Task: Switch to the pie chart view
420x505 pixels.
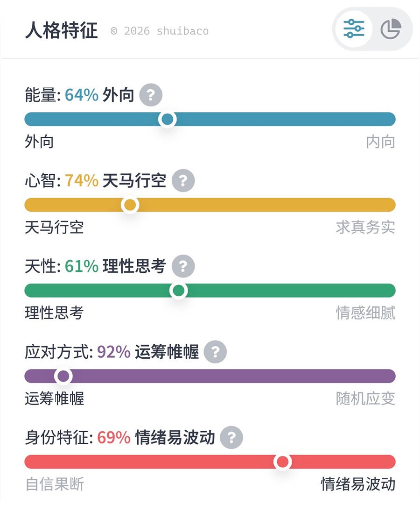Action: pyautogui.click(x=391, y=29)
